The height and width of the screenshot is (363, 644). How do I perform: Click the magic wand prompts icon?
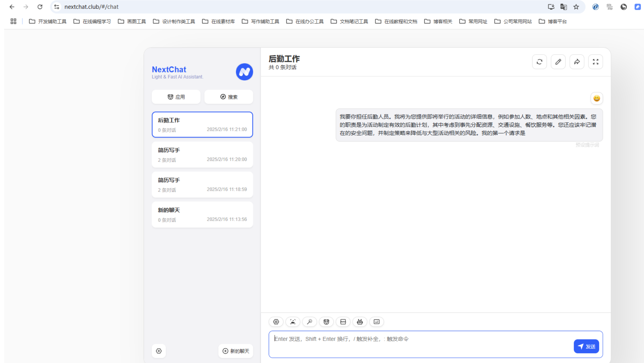(x=309, y=322)
